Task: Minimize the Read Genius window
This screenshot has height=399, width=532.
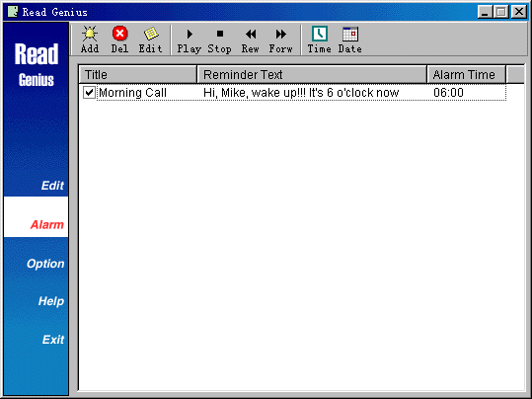Action: 486,12
